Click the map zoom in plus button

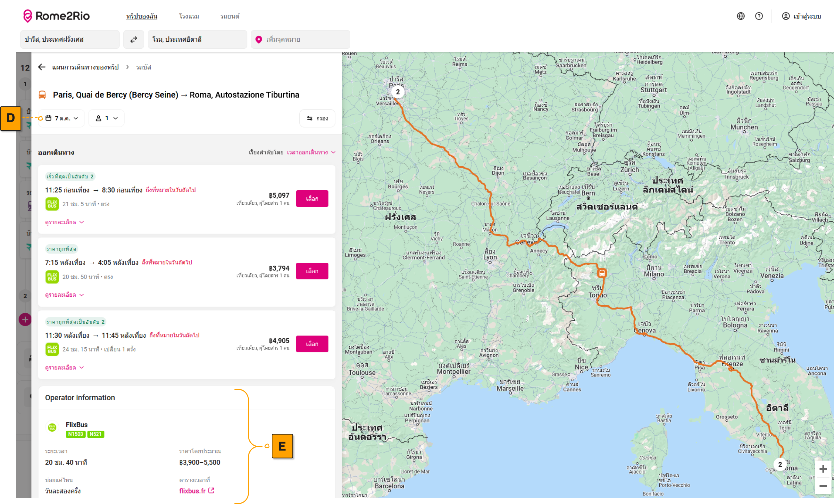[x=823, y=469]
